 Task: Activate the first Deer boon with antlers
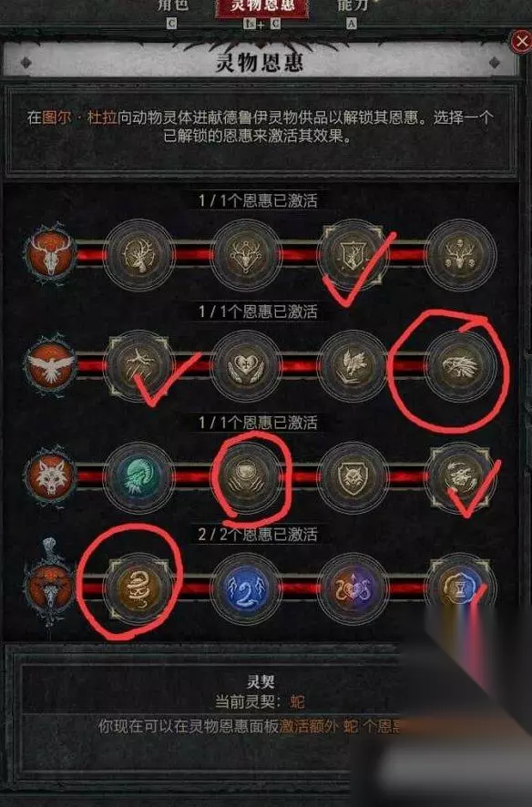click(139, 255)
